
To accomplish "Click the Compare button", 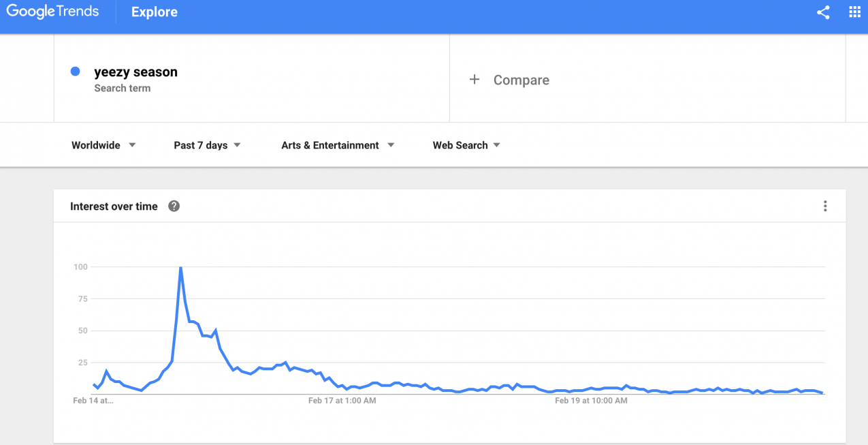I will coord(509,80).
